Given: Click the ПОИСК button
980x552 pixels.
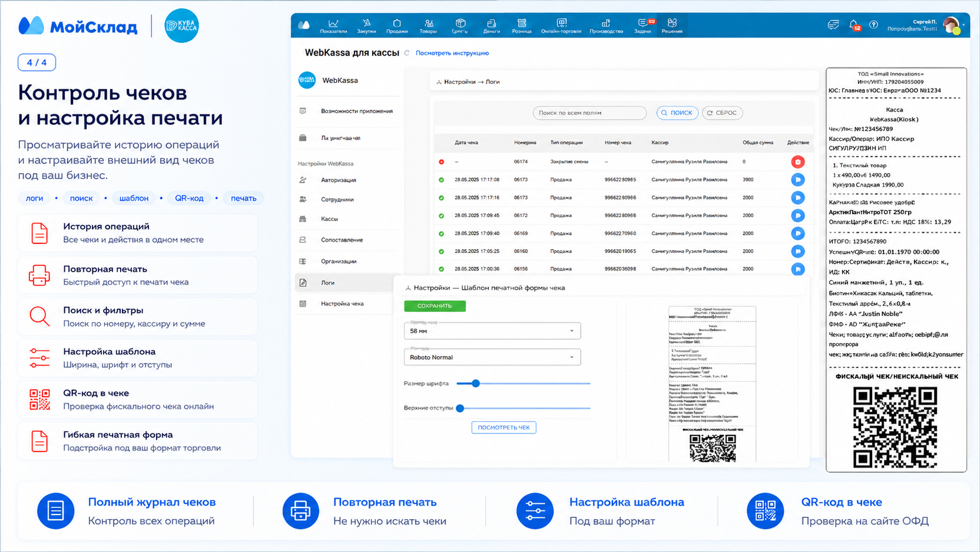Looking at the screenshot, I should pos(677,113).
